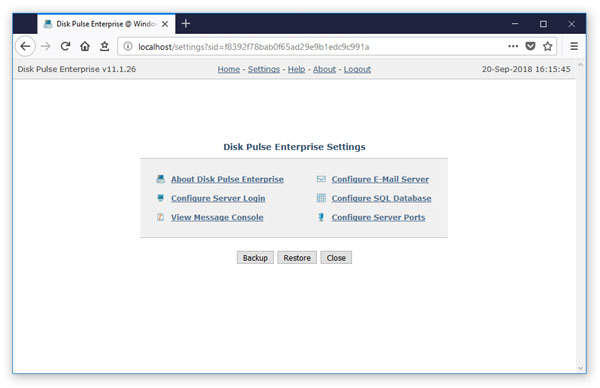Open the Help link in top navigation
This screenshot has height=388, width=600.
(x=296, y=69)
